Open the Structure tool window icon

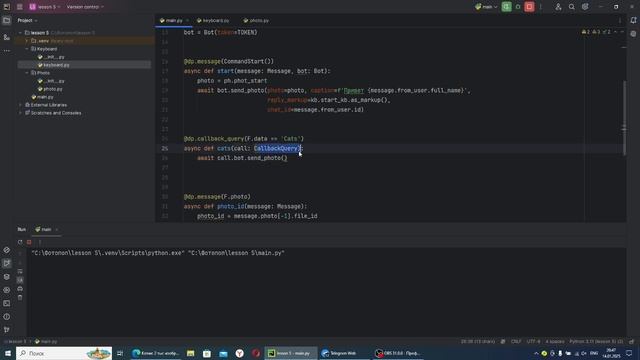click(x=7, y=37)
